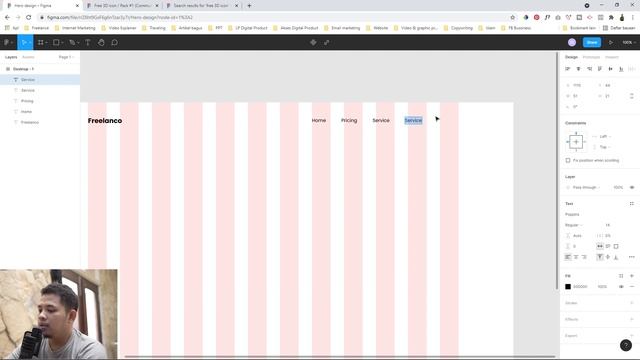This screenshot has height=360, width=640.
Task: Set text align right in Text section
Action: point(584,257)
